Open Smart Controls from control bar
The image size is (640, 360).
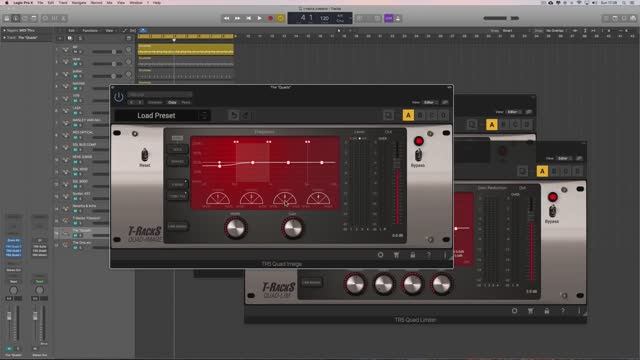pyautogui.click(x=45, y=18)
